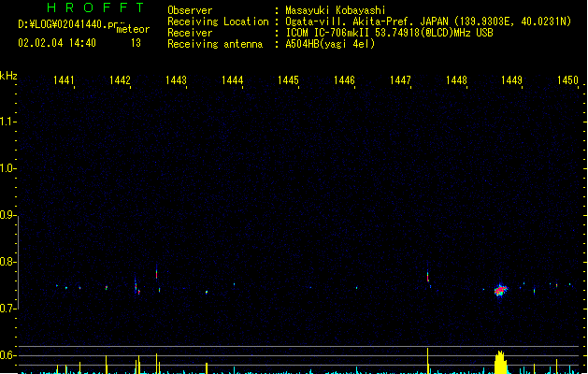Click the date stamp 02.02.04 14:40
Screen dimensions: 588x374
[57, 43]
